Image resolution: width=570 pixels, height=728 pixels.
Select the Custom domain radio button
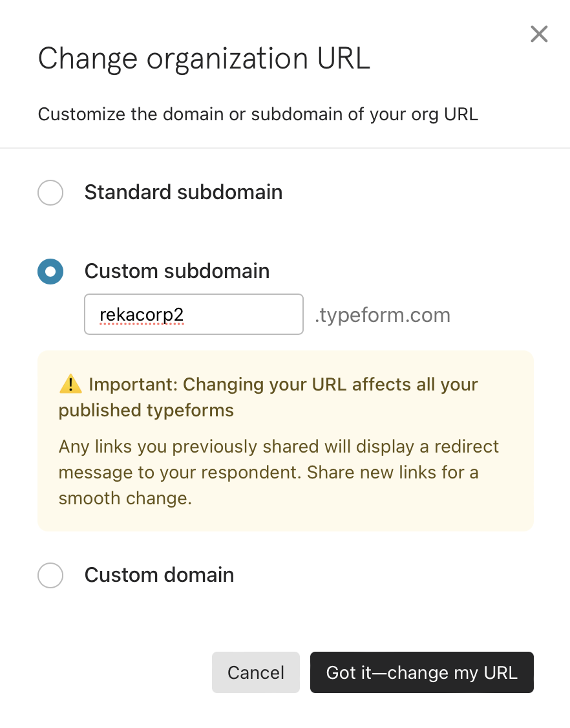[50, 575]
